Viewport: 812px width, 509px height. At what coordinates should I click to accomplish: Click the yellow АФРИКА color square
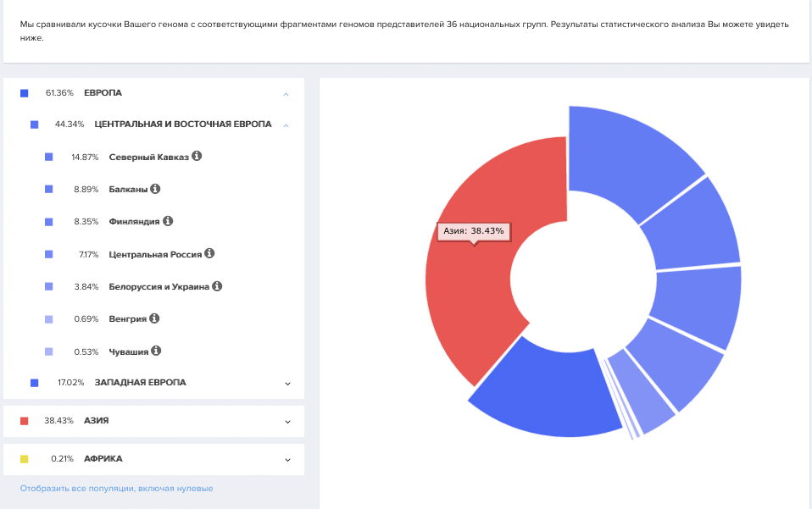[x=24, y=459]
